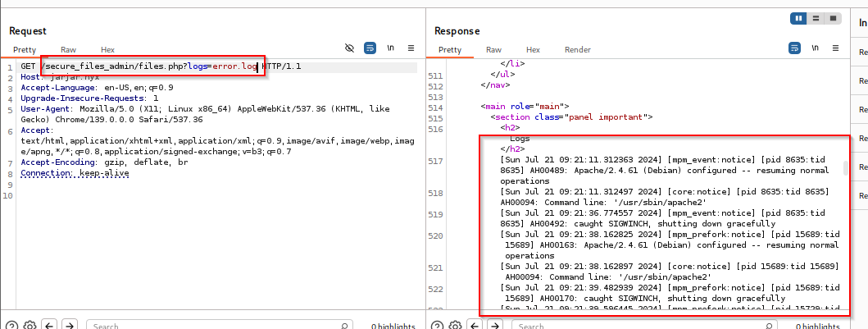Switch Response view to Raw tab
Viewport: 868px width, 329px height.
[493, 49]
